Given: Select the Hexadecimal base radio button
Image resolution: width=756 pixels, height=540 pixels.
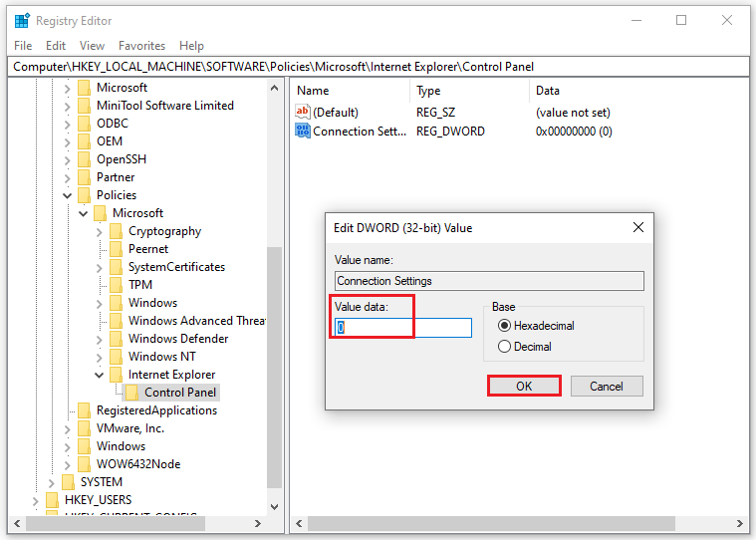Looking at the screenshot, I should tap(504, 326).
